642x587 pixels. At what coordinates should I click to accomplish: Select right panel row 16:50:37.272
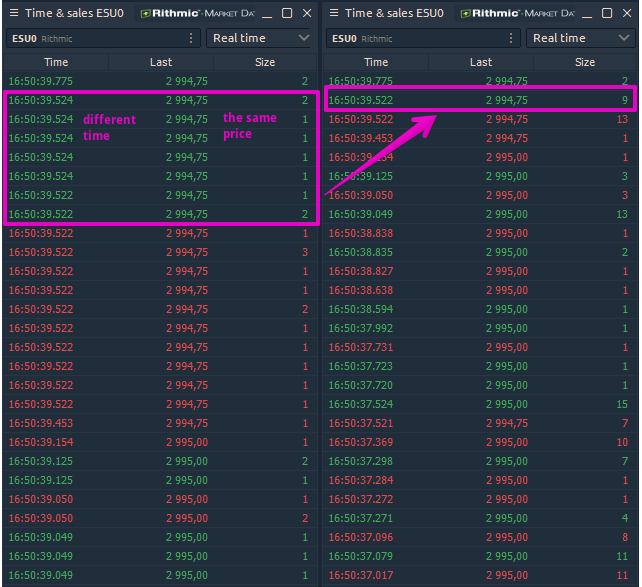pyautogui.click(x=481, y=499)
